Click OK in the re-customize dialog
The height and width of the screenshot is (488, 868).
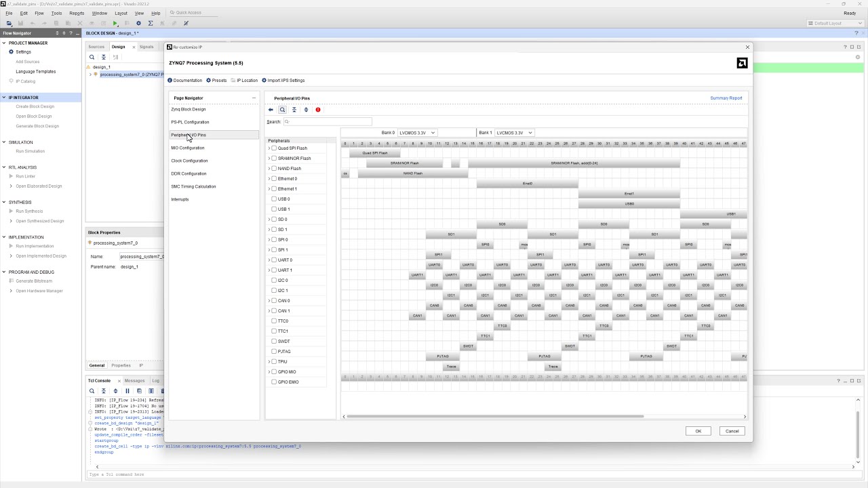(x=698, y=431)
